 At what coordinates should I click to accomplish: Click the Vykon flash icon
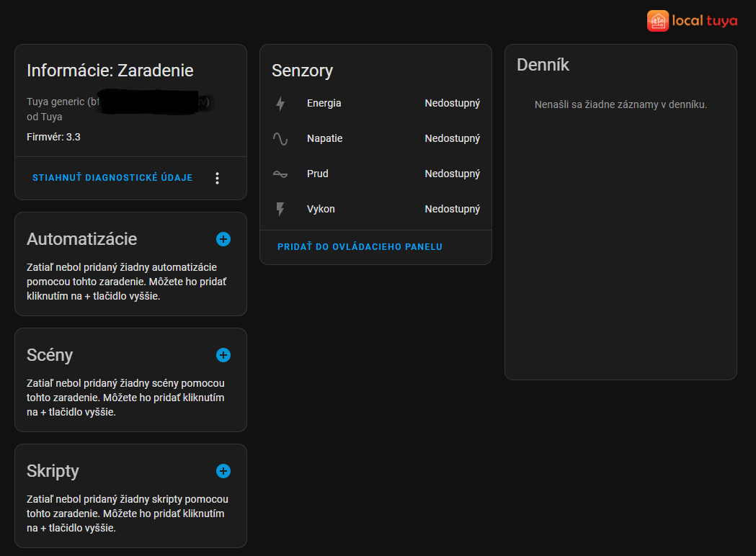click(280, 210)
